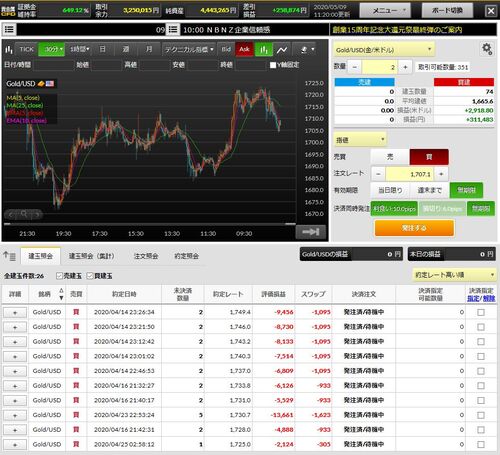The image size is (500, 455).
Task: Toggle the 売建玉 filter checkbox
Action: tap(59, 276)
